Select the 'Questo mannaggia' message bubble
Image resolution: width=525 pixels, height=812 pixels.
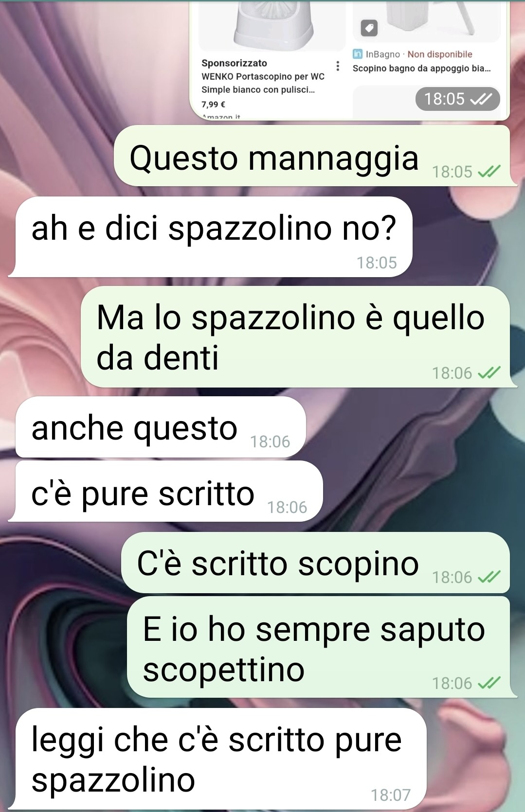315,156
